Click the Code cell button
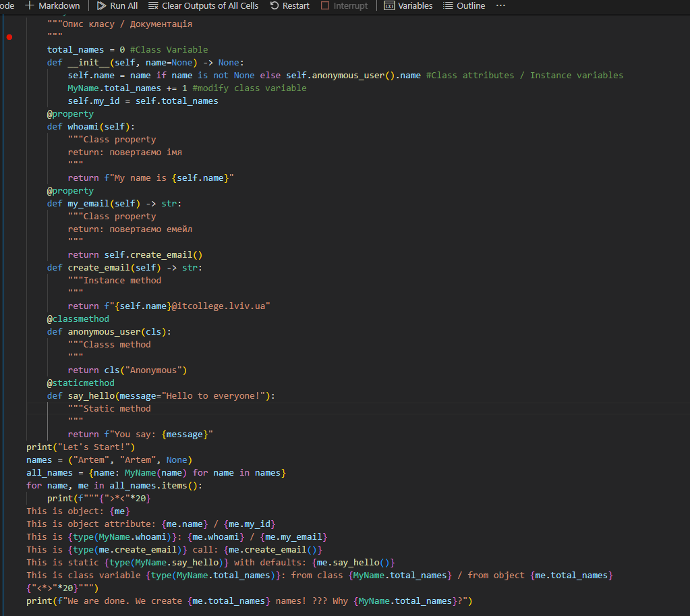 tap(7, 6)
